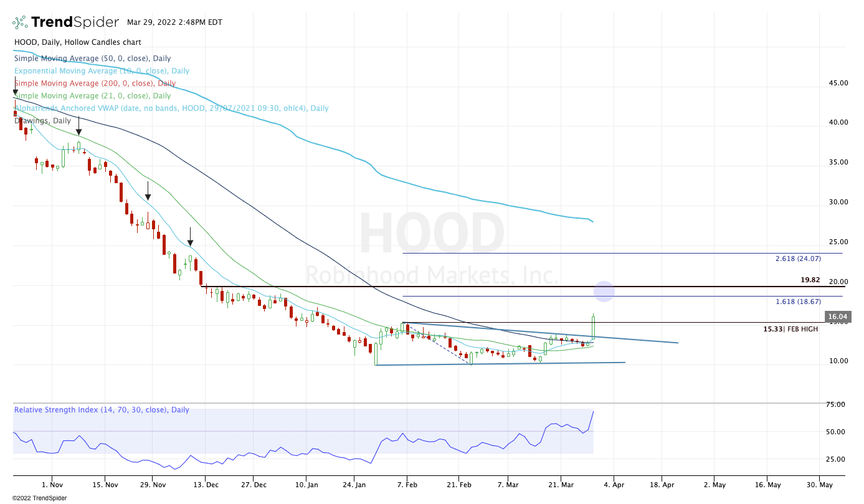
Task: Click the "2.618 (24.07)" Fibonacci label
Action: coord(798,259)
